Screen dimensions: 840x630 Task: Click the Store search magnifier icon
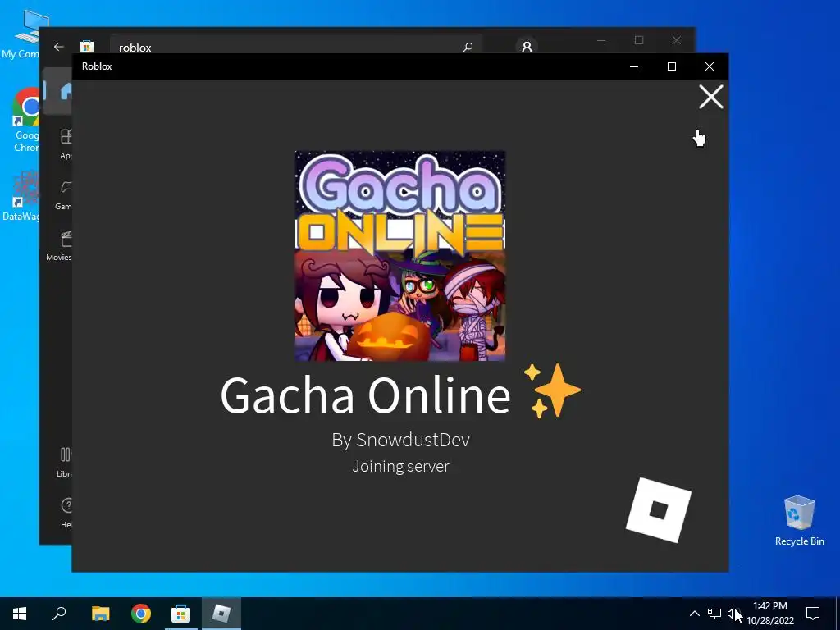point(468,47)
